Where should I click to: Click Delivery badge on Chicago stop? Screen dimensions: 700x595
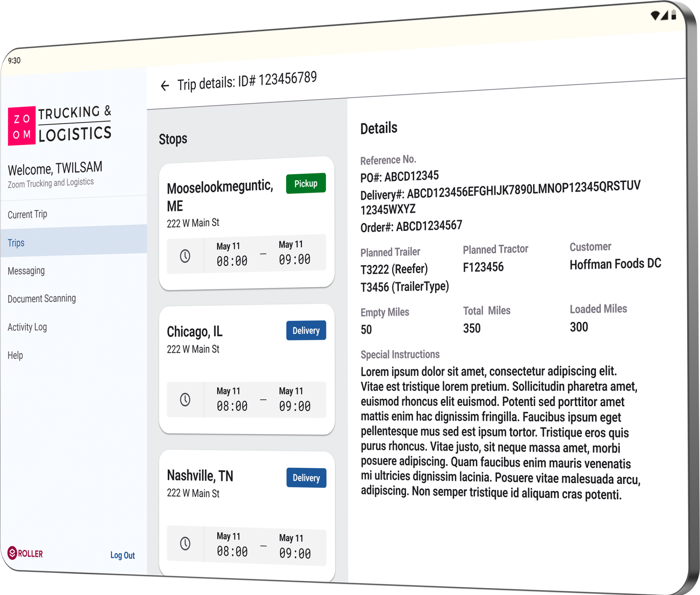click(x=306, y=330)
